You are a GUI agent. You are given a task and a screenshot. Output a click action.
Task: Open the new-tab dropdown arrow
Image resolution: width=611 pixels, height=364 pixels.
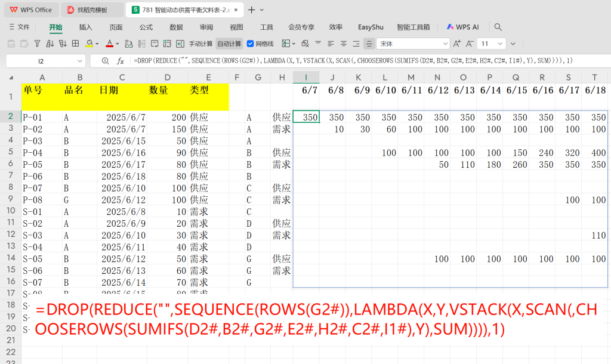pos(262,10)
